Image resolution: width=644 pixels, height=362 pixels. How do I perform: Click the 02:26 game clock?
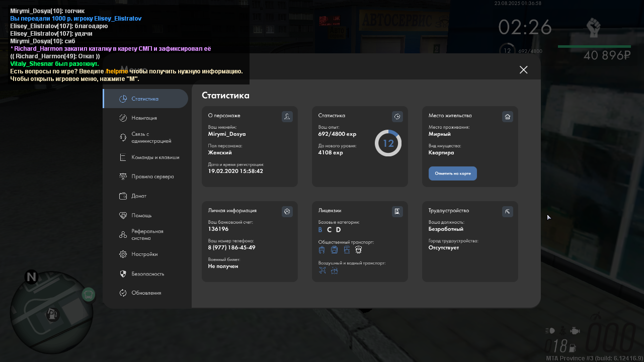525,27
